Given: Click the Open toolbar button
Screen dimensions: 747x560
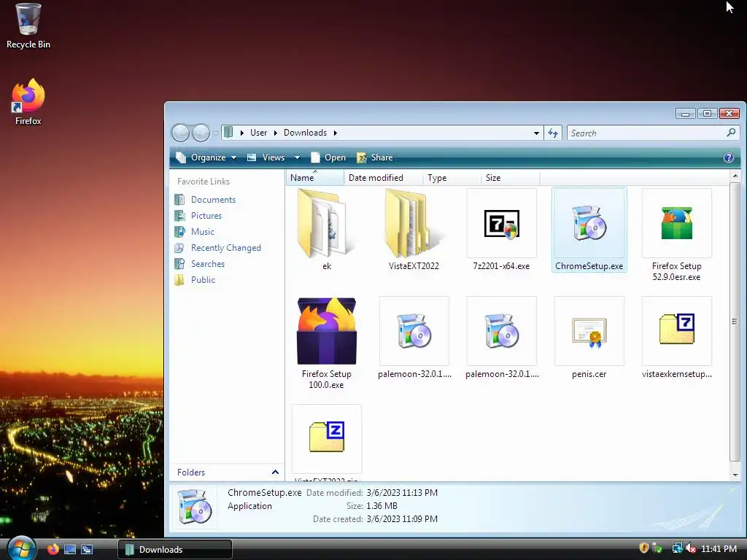Looking at the screenshot, I should [x=328, y=157].
